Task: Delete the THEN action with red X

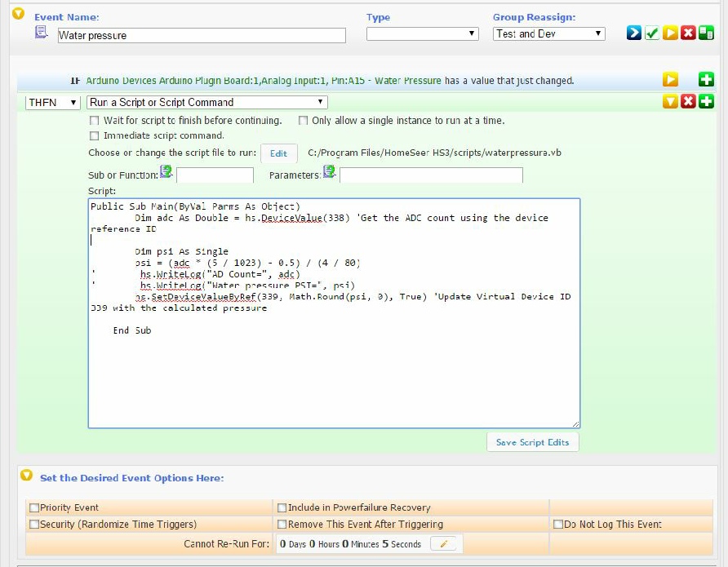Action: point(688,101)
